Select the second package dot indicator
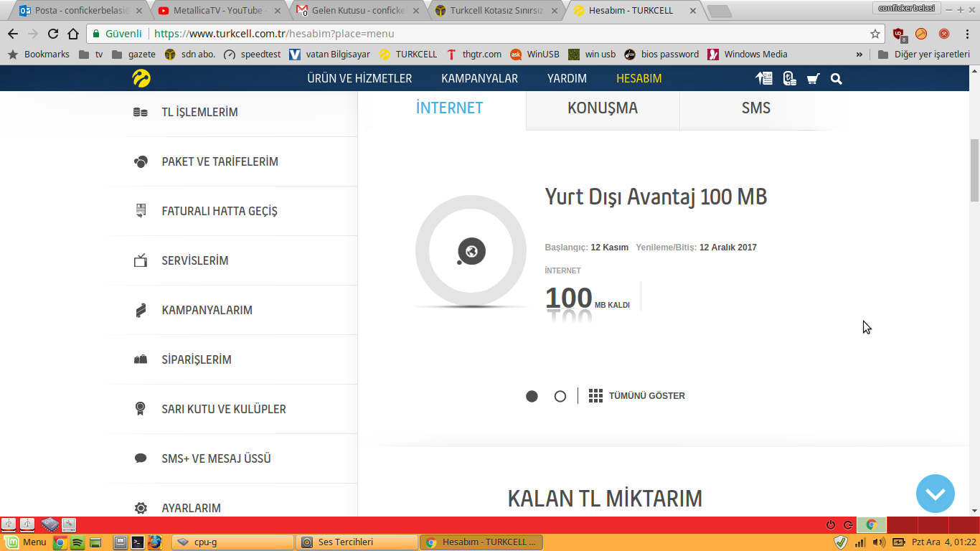 tap(560, 396)
